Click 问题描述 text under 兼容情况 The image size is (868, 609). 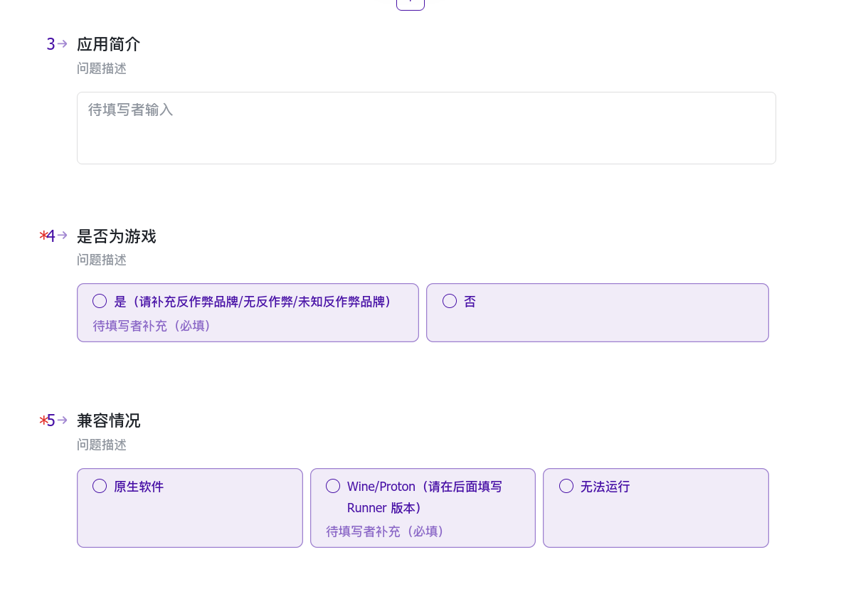102,445
